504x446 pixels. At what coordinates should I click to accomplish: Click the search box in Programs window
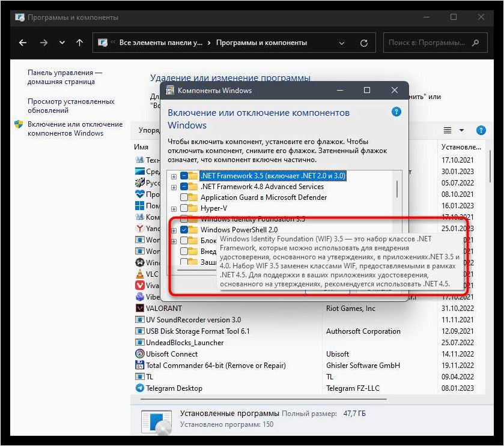435,43
